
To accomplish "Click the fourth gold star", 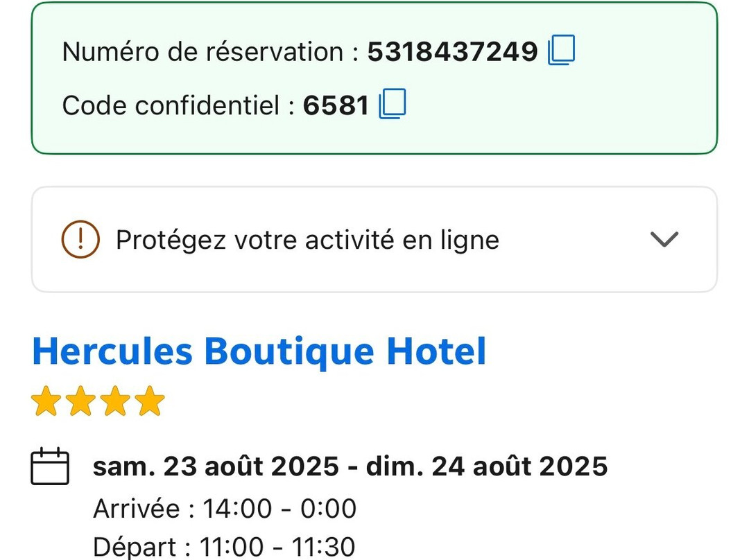I will pyautogui.click(x=150, y=402).
